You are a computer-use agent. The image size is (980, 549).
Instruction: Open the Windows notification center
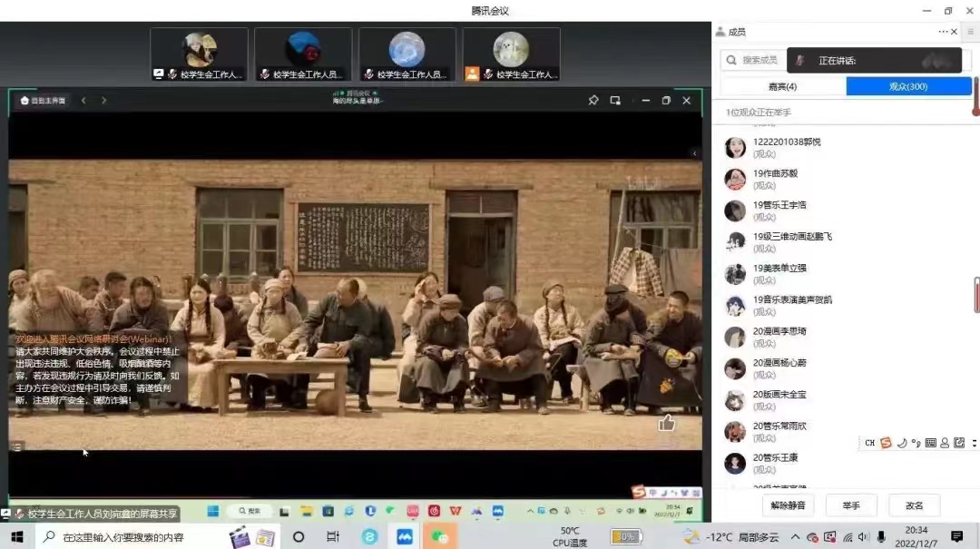point(957,536)
